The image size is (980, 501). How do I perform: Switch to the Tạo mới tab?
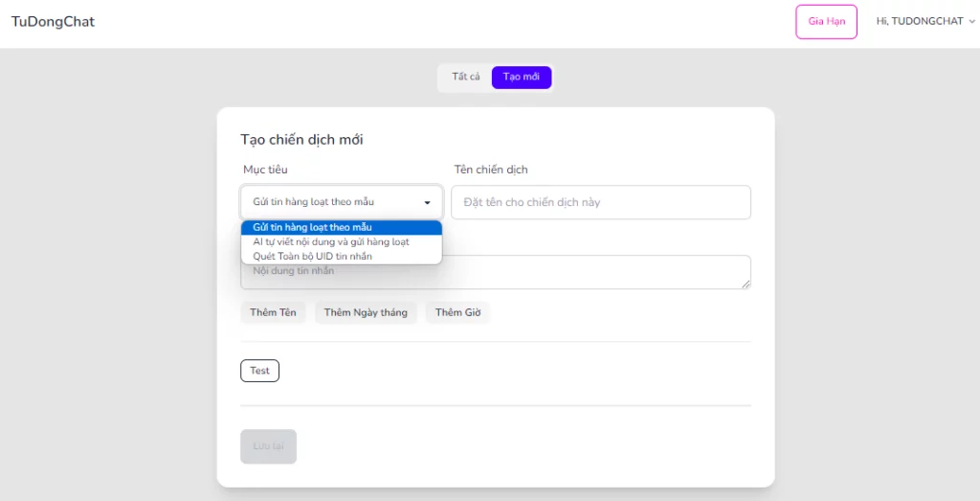(x=522, y=77)
